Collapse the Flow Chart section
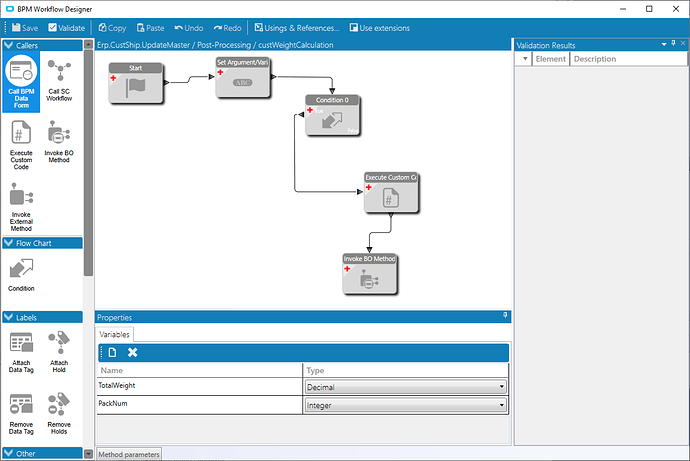Viewport: 690px width, 461px height. [x=8, y=243]
